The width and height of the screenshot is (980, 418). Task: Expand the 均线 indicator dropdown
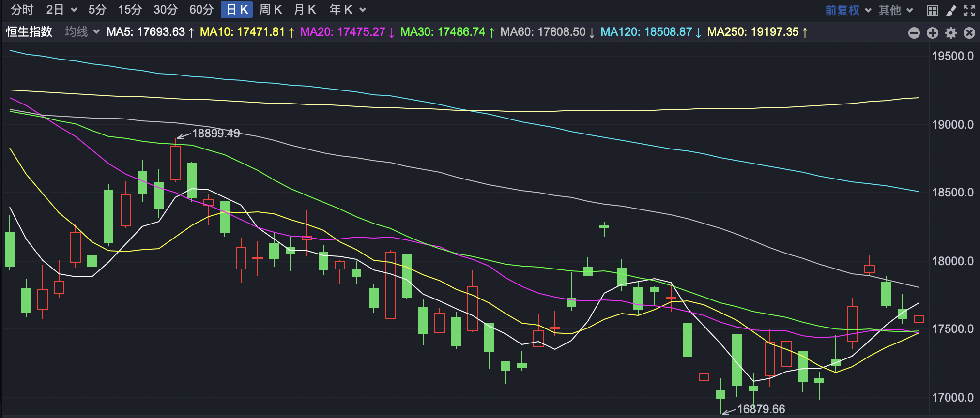(x=82, y=32)
